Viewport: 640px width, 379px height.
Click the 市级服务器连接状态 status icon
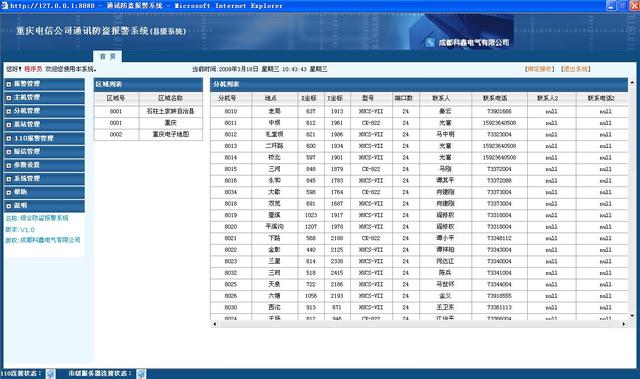coord(141,373)
